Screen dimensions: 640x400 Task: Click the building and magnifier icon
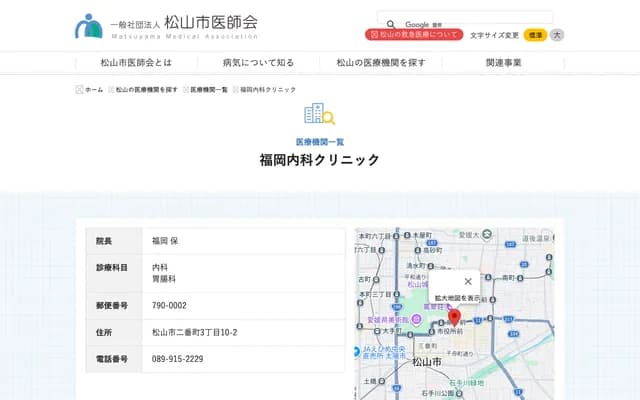(x=320, y=113)
